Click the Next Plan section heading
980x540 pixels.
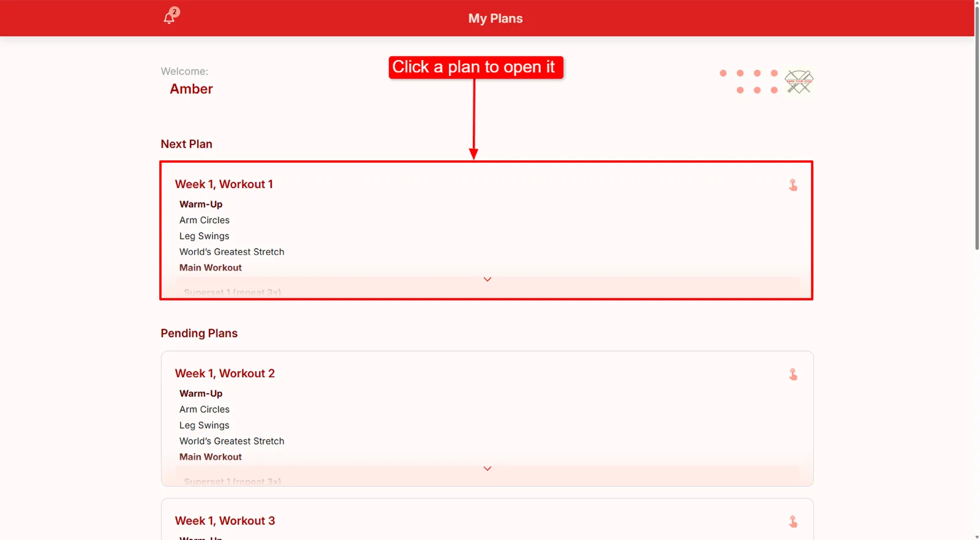pyautogui.click(x=186, y=144)
